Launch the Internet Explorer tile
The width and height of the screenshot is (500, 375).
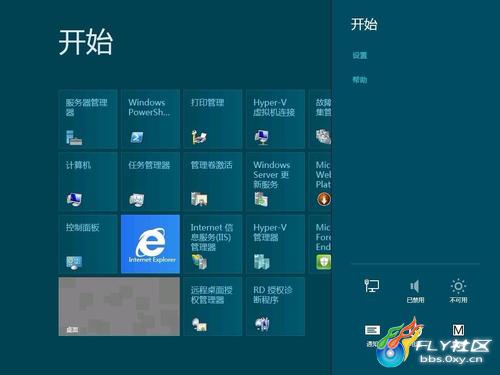(150, 244)
